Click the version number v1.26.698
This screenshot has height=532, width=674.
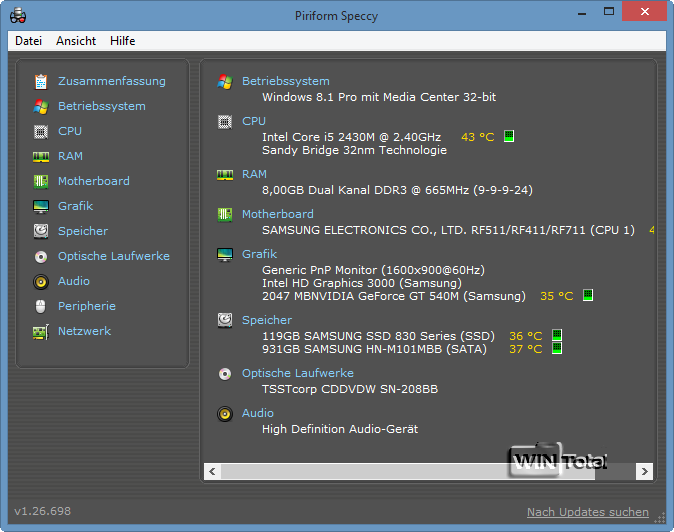43,511
